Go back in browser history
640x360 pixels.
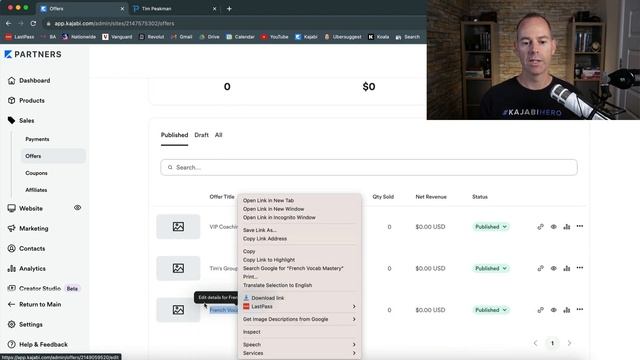(9, 23)
